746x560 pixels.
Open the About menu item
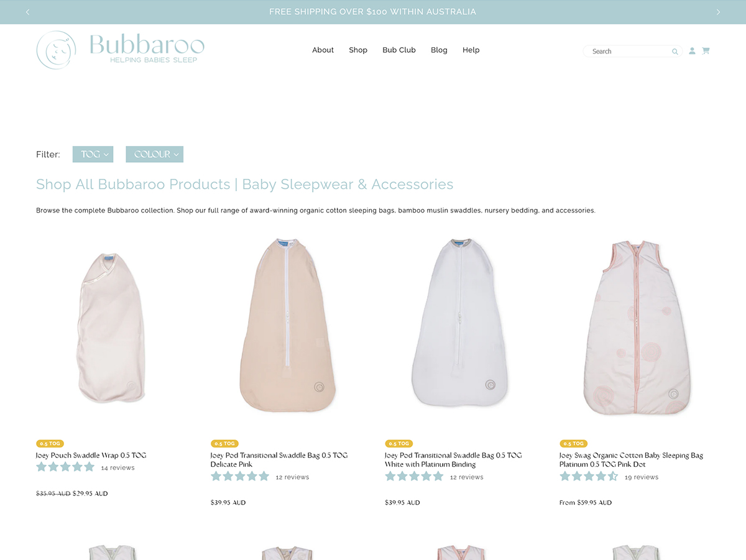coord(323,50)
